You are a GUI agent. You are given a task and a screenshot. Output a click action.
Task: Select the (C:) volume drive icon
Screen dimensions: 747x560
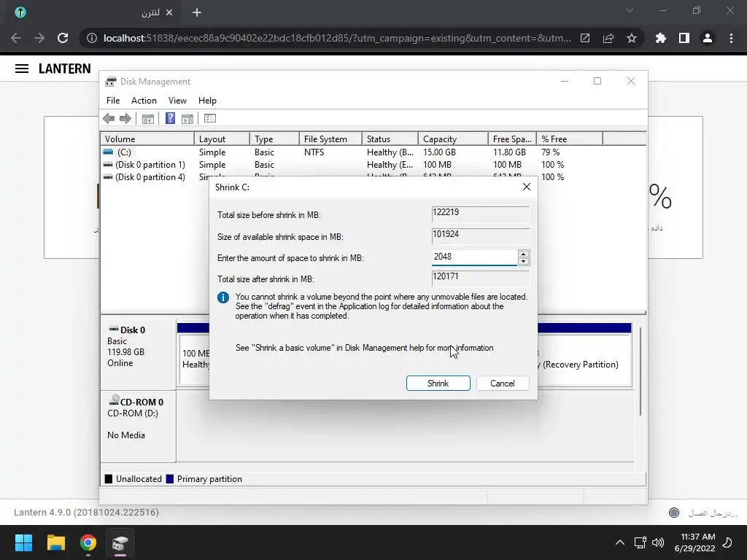[x=108, y=152]
